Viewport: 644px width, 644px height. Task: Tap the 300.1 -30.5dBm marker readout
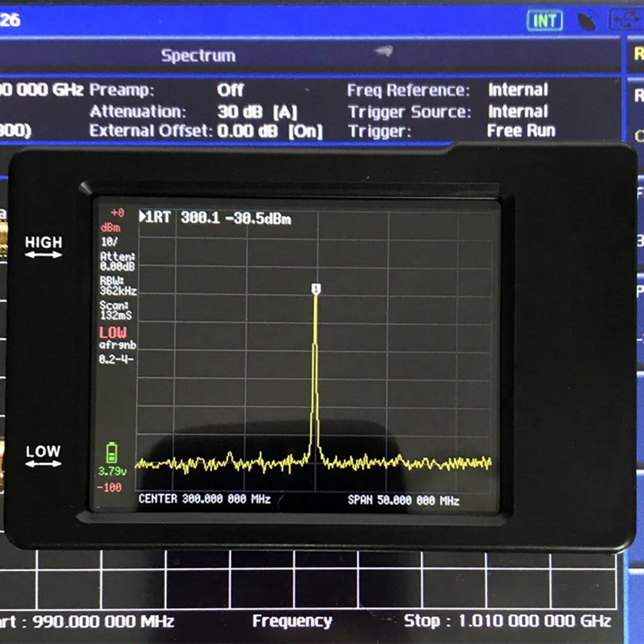point(236,218)
